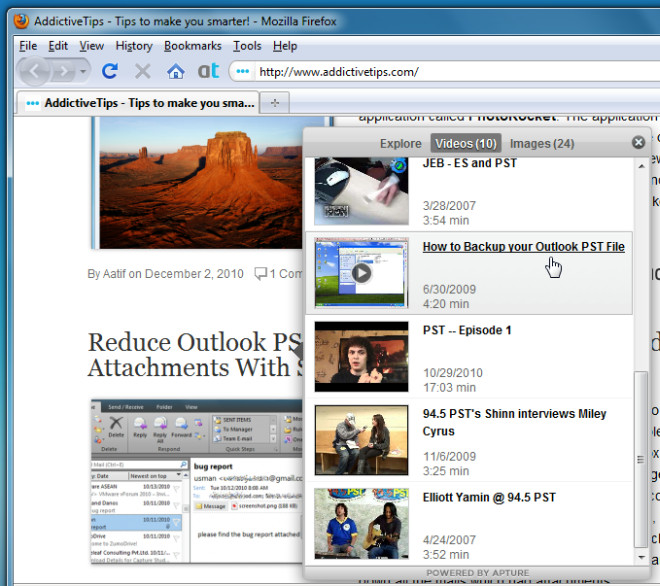Open the Elliott Yamin video thumbnail
660x586 pixels.
point(362,524)
